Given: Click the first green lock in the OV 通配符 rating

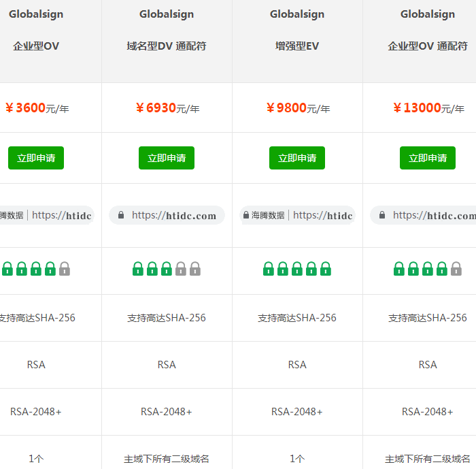Looking at the screenshot, I should 399,269.
